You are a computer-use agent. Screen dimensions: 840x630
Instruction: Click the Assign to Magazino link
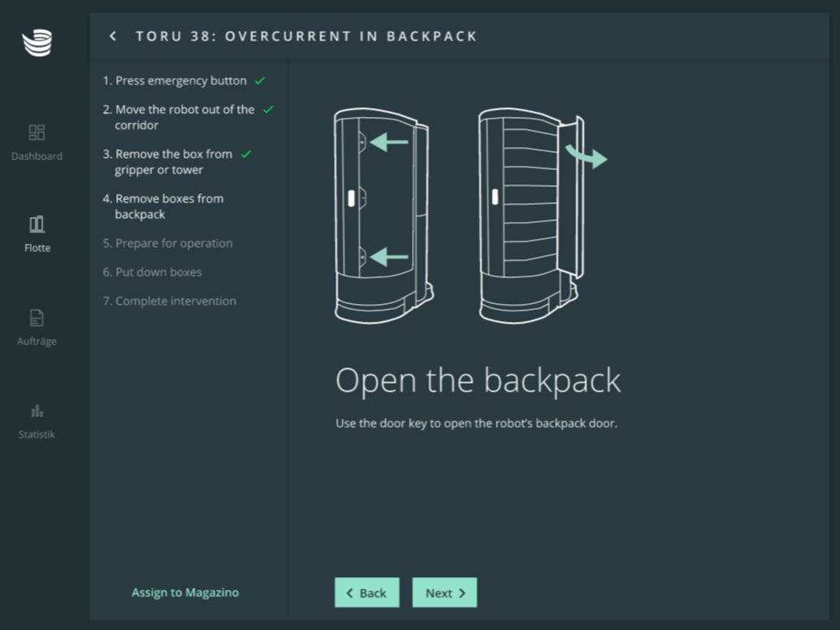(x=185, y=593)
